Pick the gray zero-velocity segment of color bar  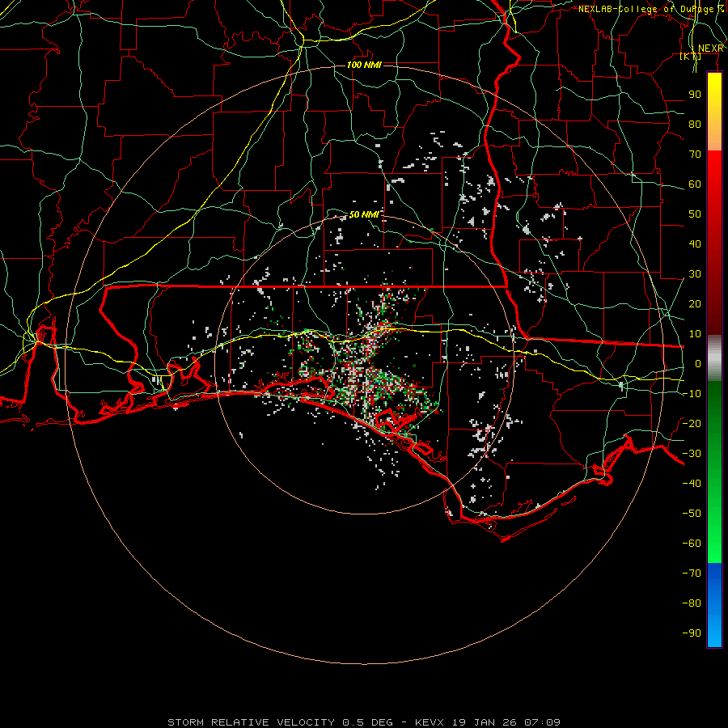pos(714,358)
